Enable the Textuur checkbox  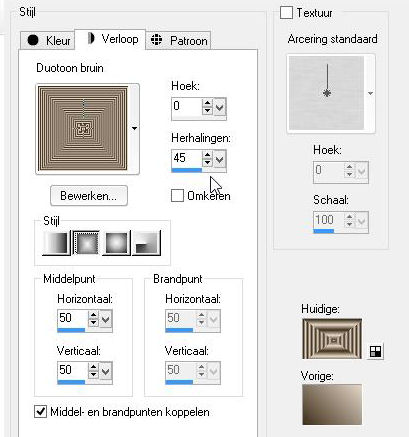pos(286,13)
